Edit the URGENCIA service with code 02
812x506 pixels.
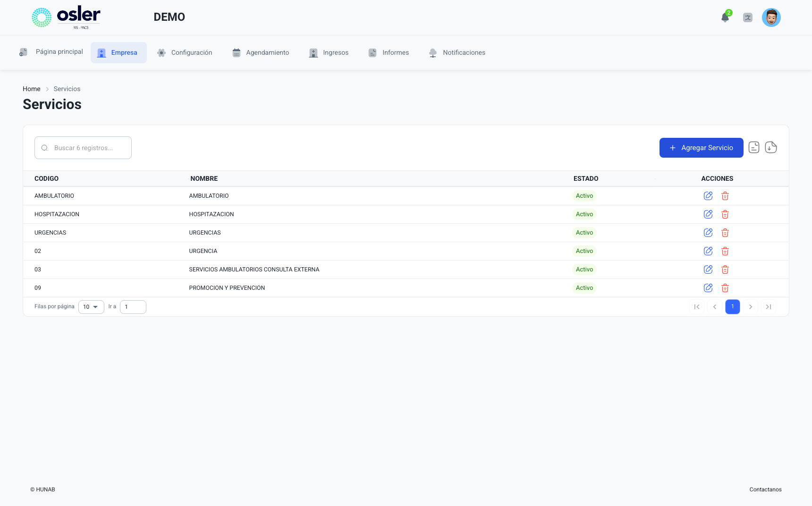coord(708,251)
